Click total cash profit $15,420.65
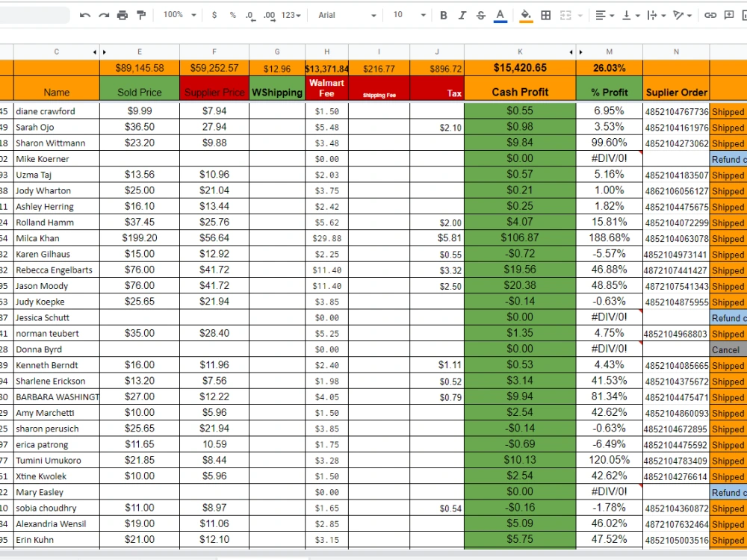The width and height of the screenshot is (747, 560). pos(520,68)
